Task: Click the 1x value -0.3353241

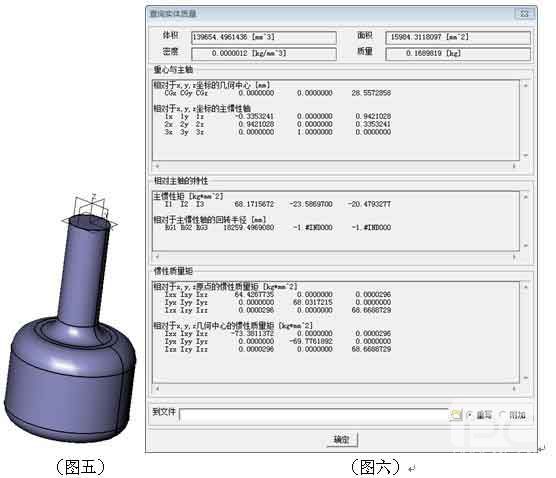Action: coord(254,116)
